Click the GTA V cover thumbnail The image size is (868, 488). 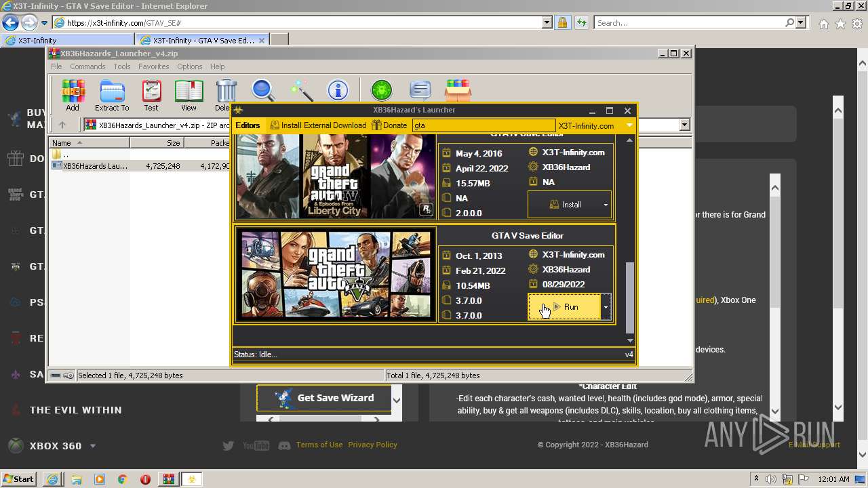(335, 274)
